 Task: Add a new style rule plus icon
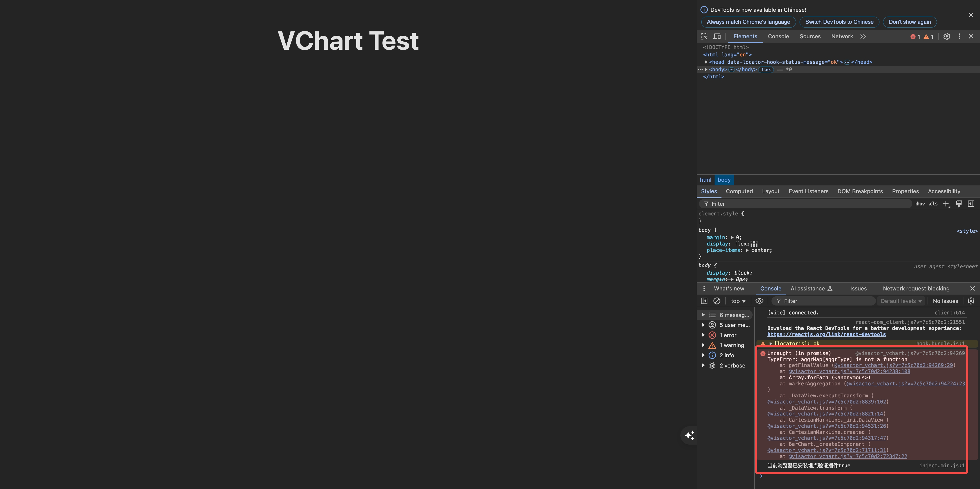coord(946,204)
